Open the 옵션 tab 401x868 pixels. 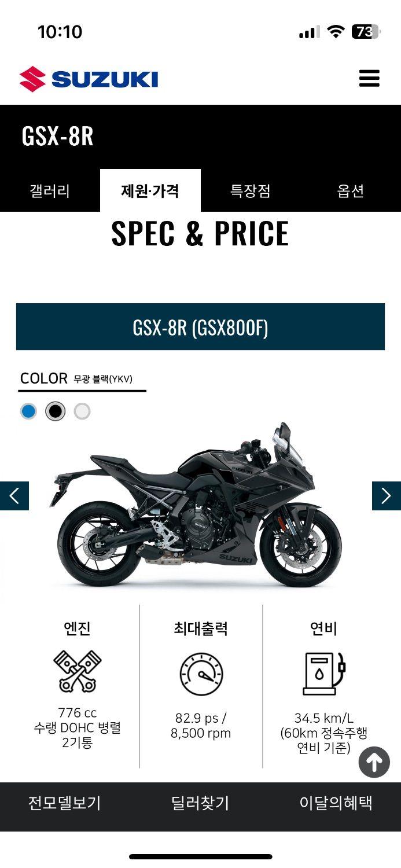click(351, 190)
